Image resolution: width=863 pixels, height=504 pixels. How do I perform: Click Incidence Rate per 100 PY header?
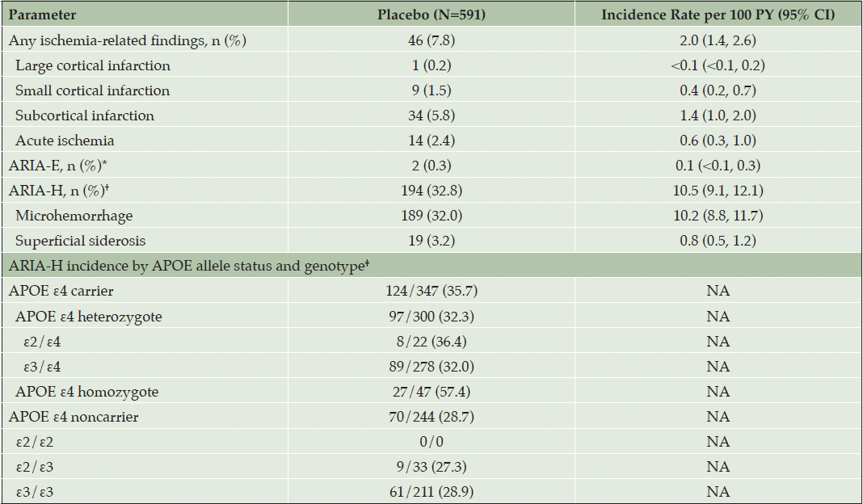coord(718,15)
